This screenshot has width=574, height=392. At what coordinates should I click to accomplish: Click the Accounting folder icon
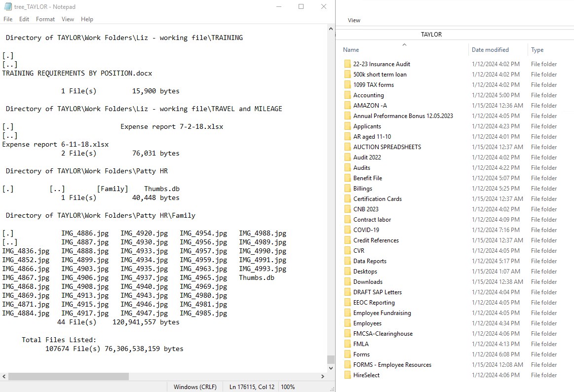347,95
